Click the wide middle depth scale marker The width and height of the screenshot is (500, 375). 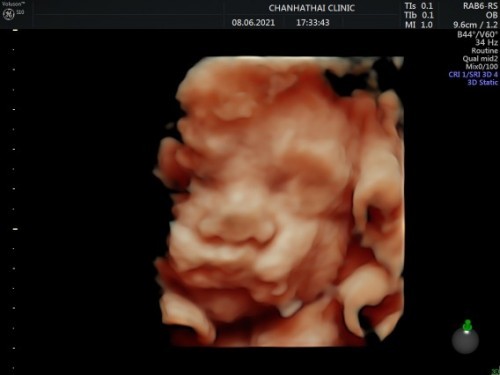tap(15, 229)
